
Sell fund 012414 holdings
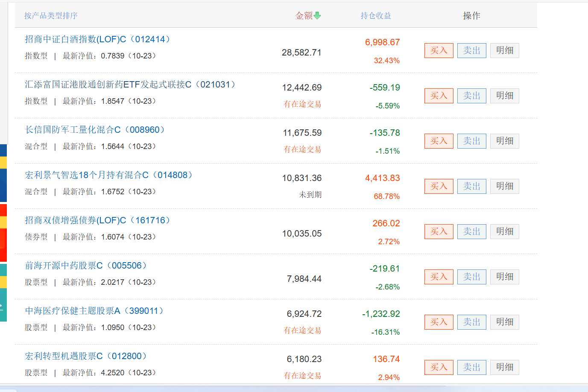[472, 50]
